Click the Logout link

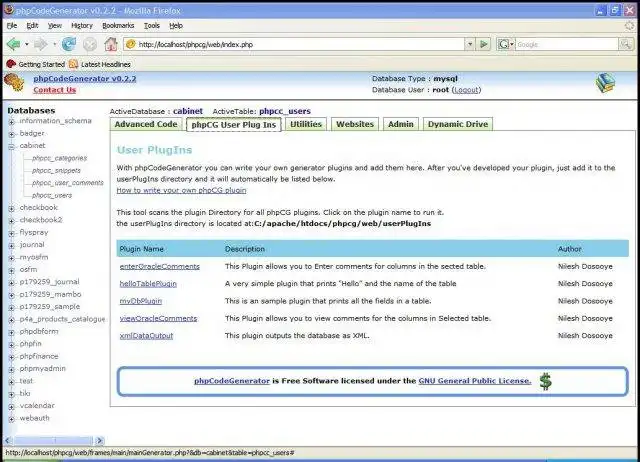tap(466, 90)
